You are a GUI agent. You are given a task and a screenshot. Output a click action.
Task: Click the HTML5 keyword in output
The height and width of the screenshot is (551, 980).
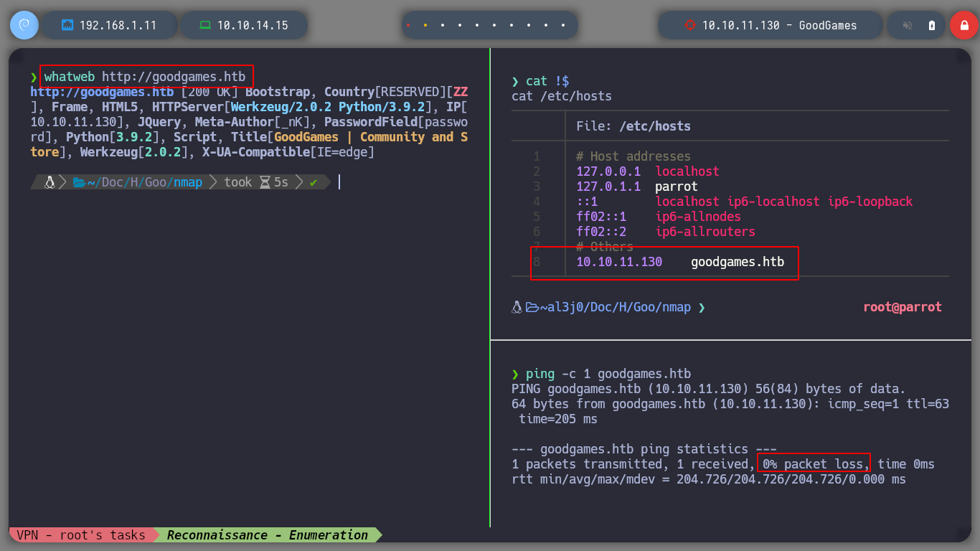[120, 107]
